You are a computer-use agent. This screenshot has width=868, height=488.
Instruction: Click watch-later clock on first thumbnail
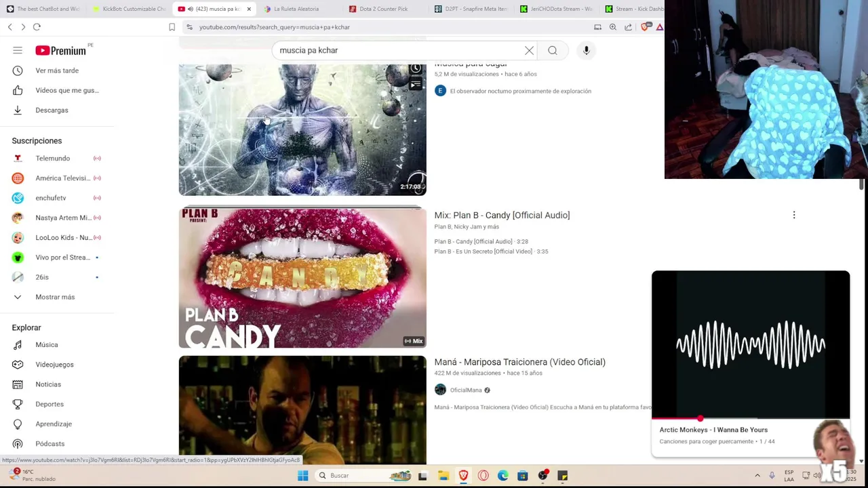tap(416, 69)
